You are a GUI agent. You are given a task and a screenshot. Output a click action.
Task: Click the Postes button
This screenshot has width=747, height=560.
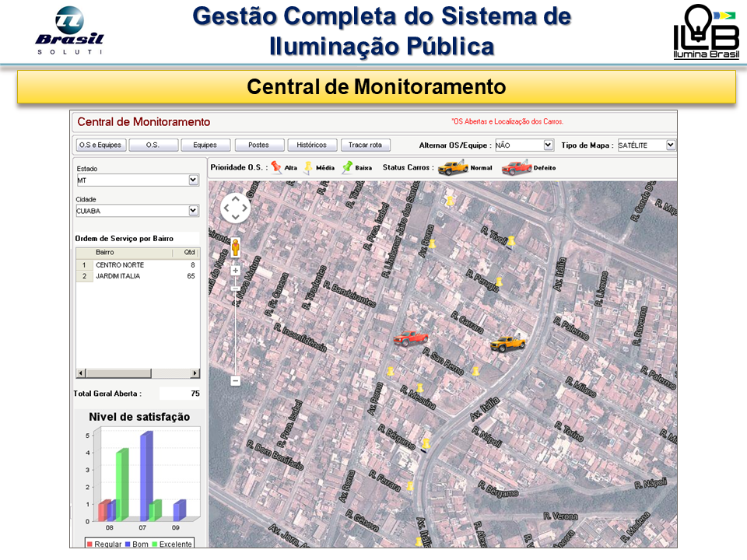click(x=259, y=145)
